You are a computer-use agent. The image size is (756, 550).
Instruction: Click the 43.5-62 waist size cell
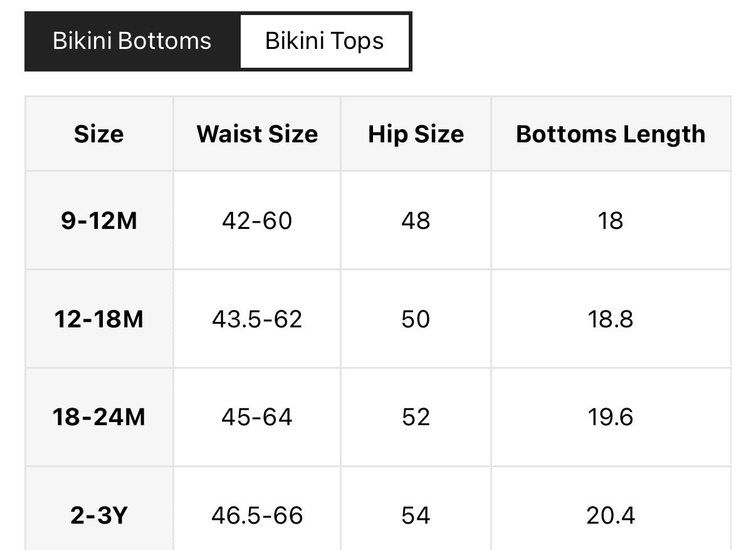coord(257,319)
